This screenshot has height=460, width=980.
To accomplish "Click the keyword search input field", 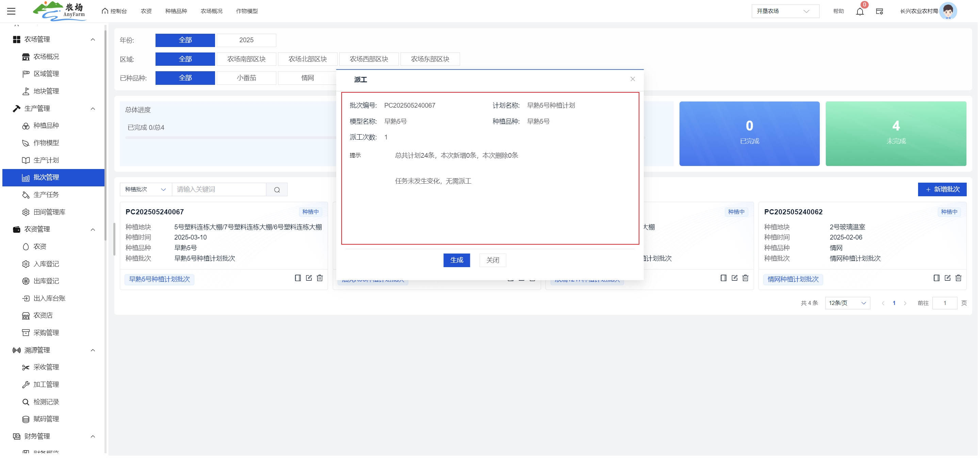I will click(x=219, y=190).
